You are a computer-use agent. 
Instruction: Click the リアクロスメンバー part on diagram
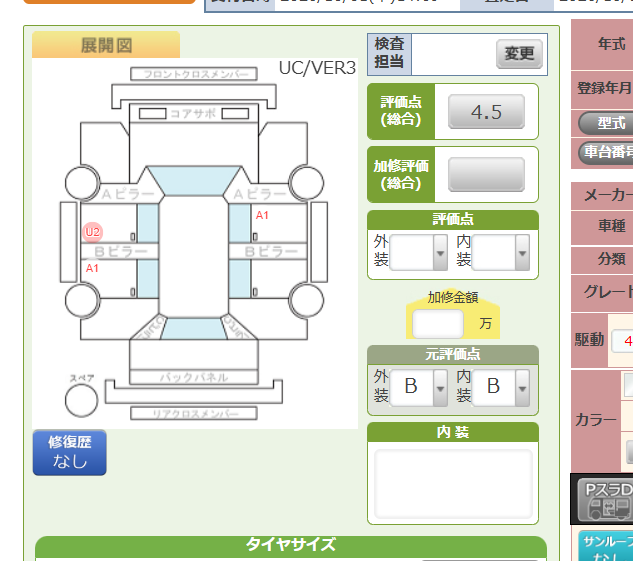click(194, 414)
